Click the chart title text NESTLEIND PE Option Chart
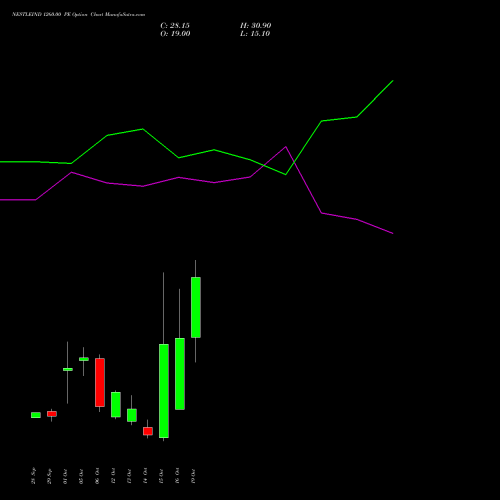Screen dimensions: 500x500 tap(78, 15)
